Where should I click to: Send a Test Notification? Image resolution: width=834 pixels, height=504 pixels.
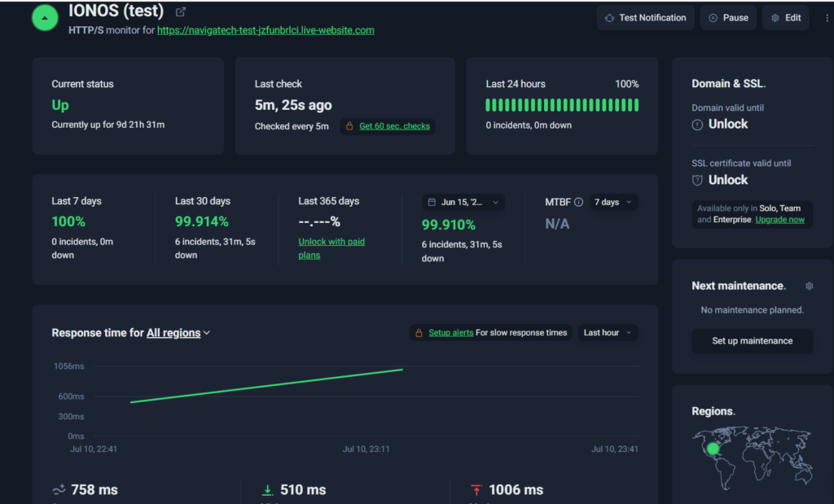click(646, 18)
